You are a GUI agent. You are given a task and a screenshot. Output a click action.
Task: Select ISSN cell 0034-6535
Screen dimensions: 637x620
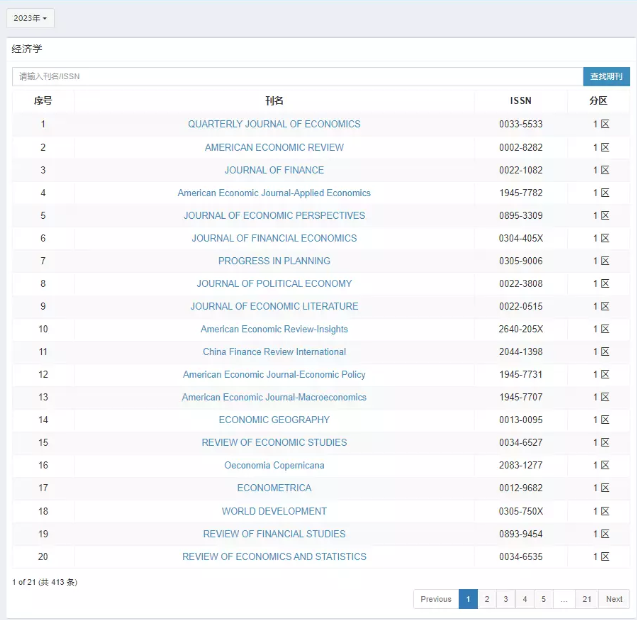click(x=520, y=557)
